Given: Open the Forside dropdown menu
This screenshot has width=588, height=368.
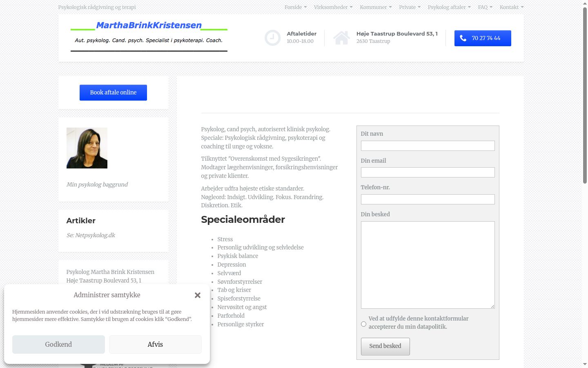Looking at the screenshot, I should click(x=296, y=7).
